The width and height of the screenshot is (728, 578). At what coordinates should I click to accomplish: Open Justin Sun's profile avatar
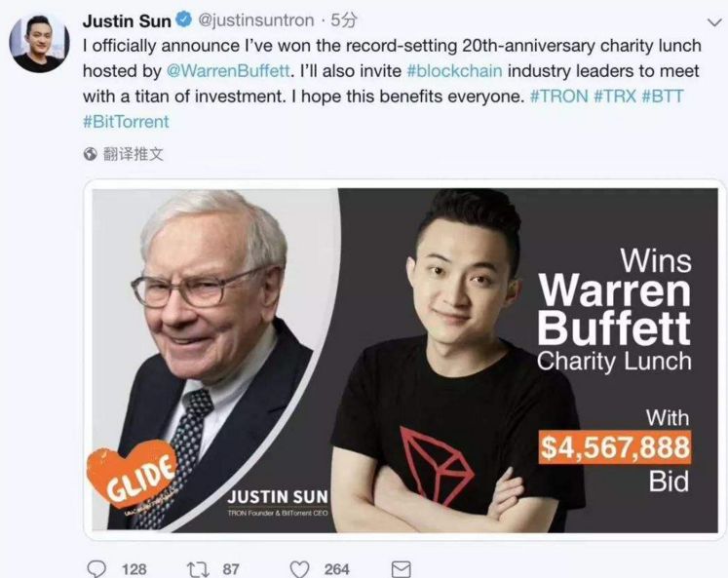click(39, 43)
